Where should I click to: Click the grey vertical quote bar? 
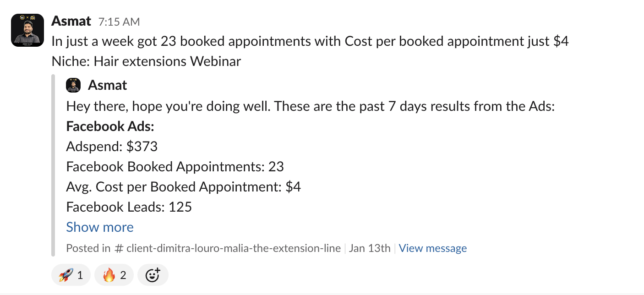click(x=53, y=165)
